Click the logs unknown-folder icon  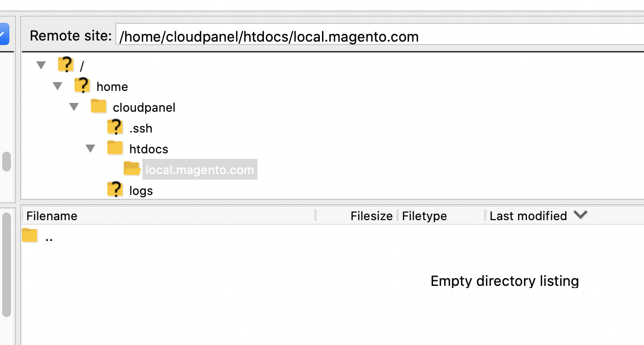[115, 190]
